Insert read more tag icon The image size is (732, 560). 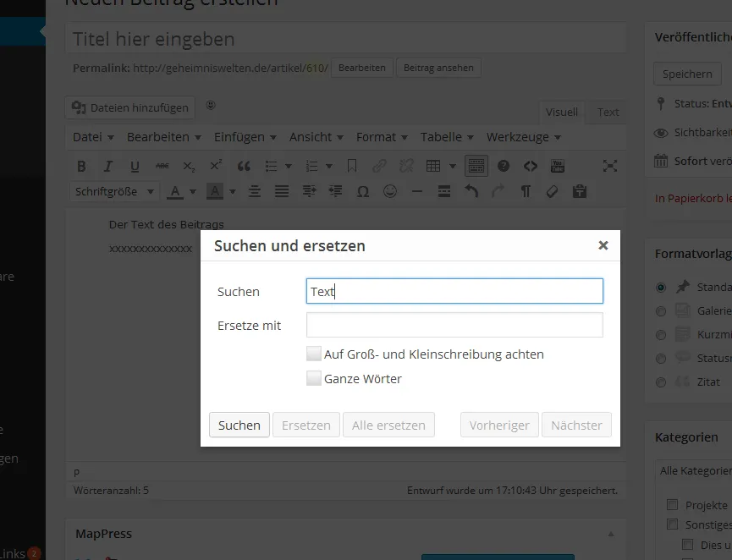(x=444, y=191)
